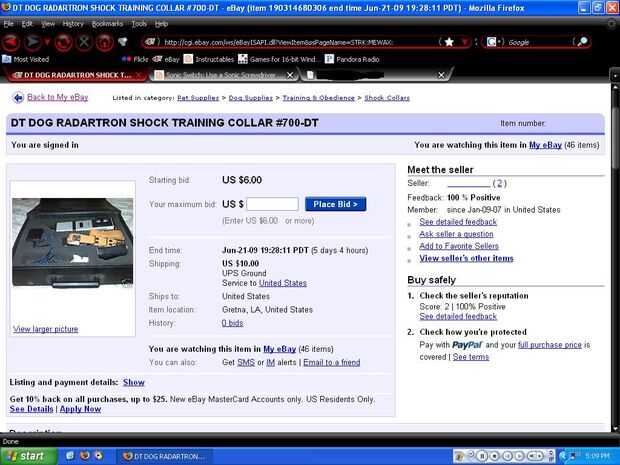Viewport: 620px width, 465px height.
Task: Click the SMS alerts link
Action: pyautogui.click(x=246, y=362)
